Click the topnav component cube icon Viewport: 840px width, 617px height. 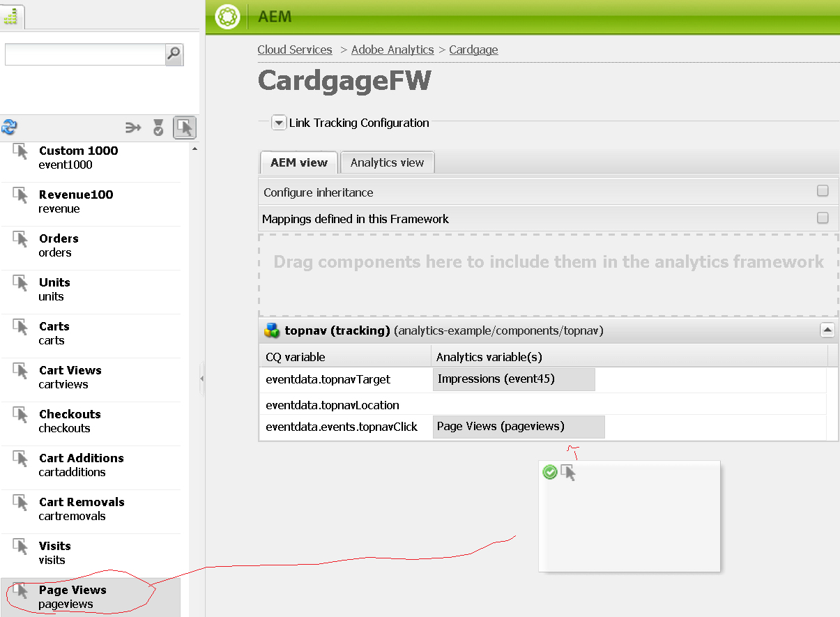272,330
